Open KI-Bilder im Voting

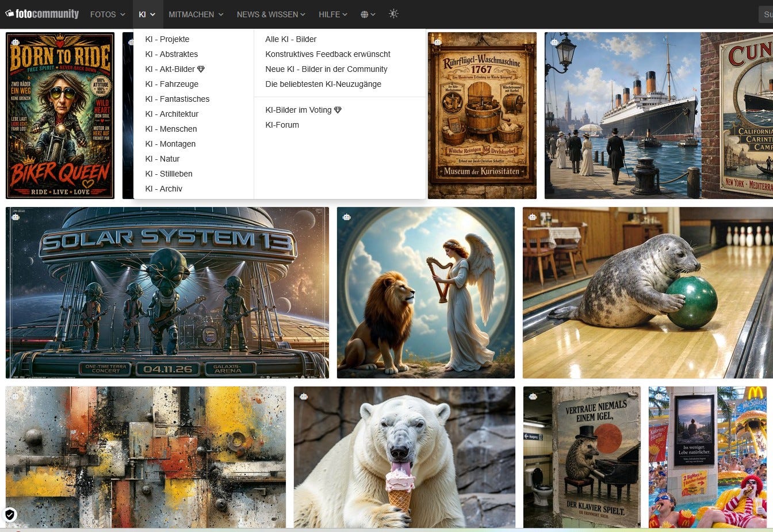point(303,110)
